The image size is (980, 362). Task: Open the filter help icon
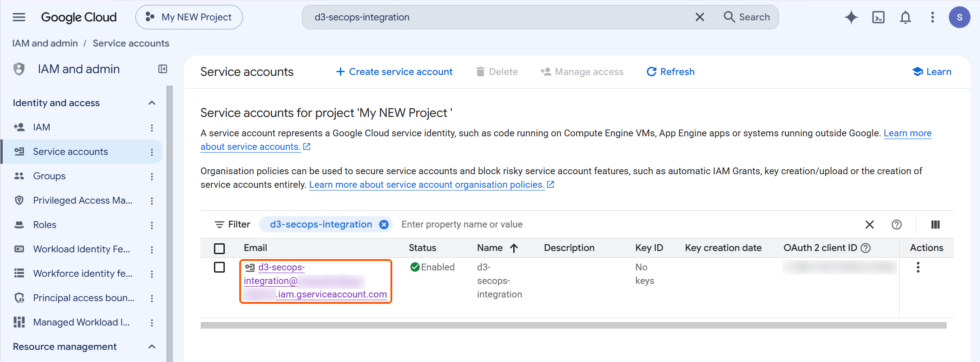pos(896,224)
